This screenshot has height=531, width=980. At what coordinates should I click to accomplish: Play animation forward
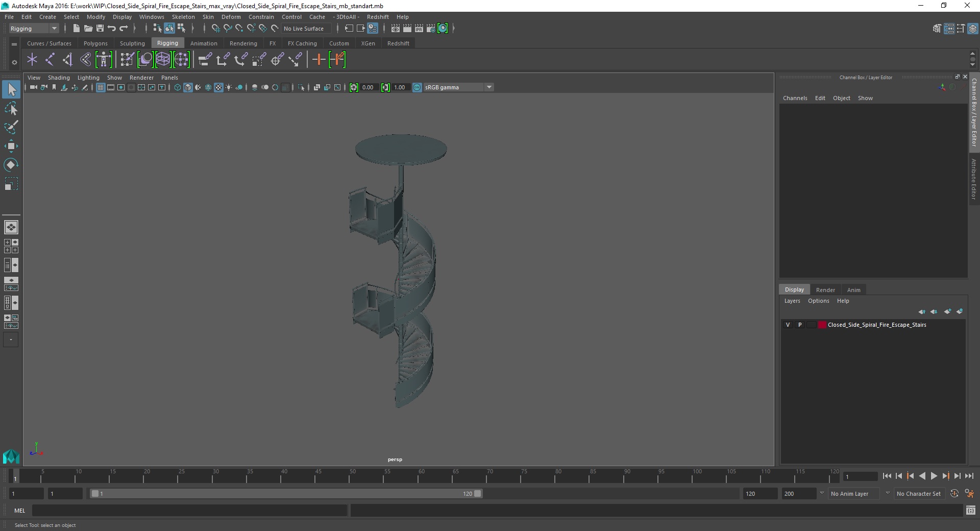coord(934,476)
